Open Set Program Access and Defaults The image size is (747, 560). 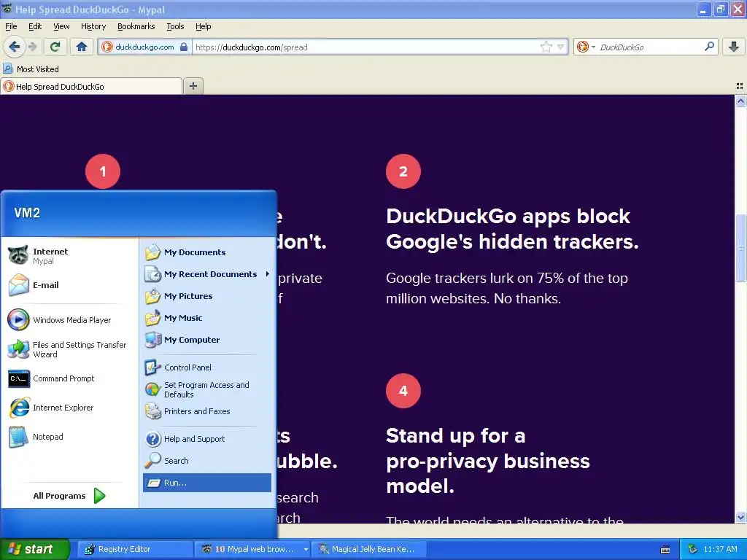pos(206,389)
